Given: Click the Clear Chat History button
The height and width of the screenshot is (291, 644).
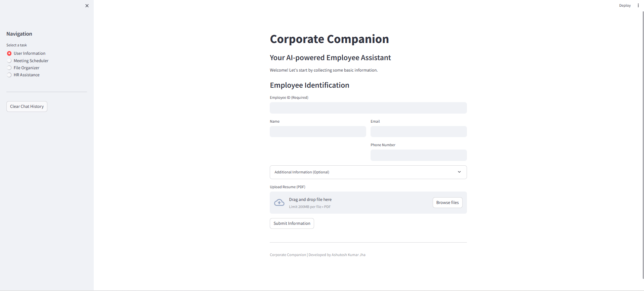Looking at the screenshot, I should coord(27,107).
